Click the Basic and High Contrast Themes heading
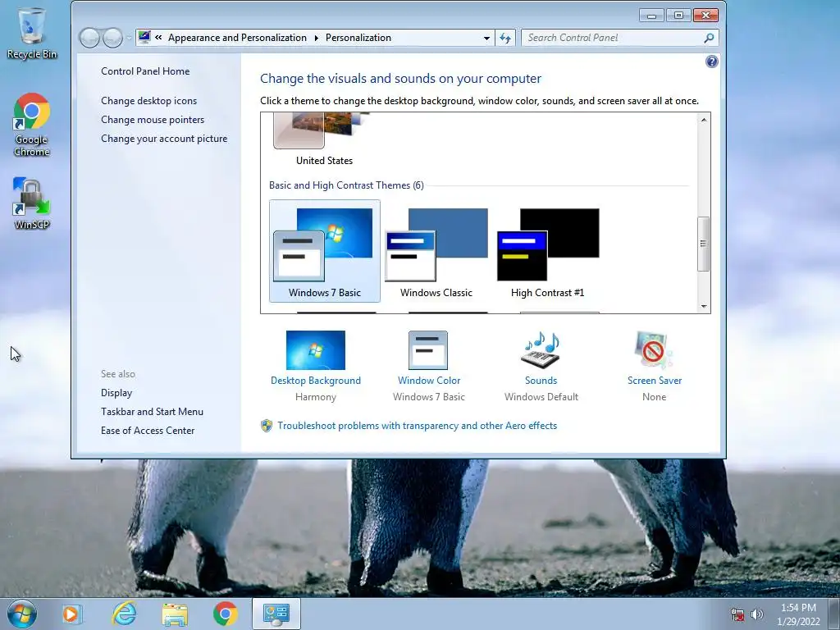This screenshot has height=630, width=840. pyautogui.click(x=346, y=185)
